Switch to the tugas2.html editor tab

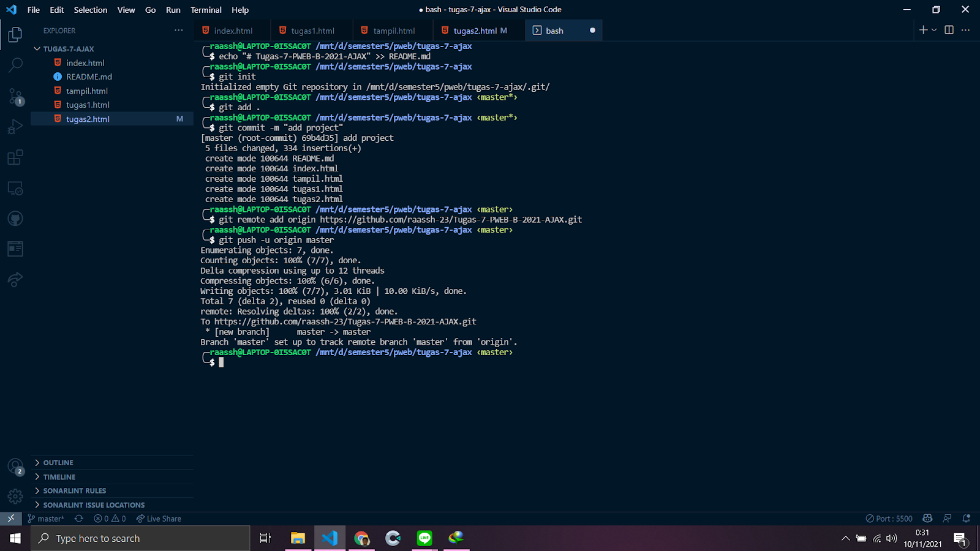click(x=480, y=31)
